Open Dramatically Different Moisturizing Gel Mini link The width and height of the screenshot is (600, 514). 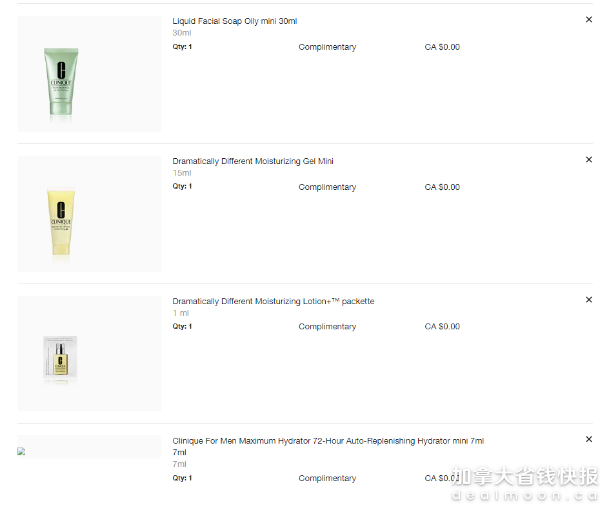(253, 161)
